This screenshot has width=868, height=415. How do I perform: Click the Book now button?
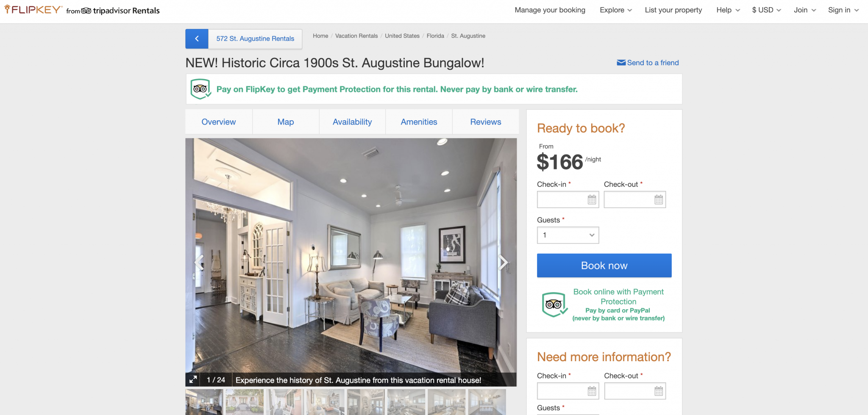(604, 266)
